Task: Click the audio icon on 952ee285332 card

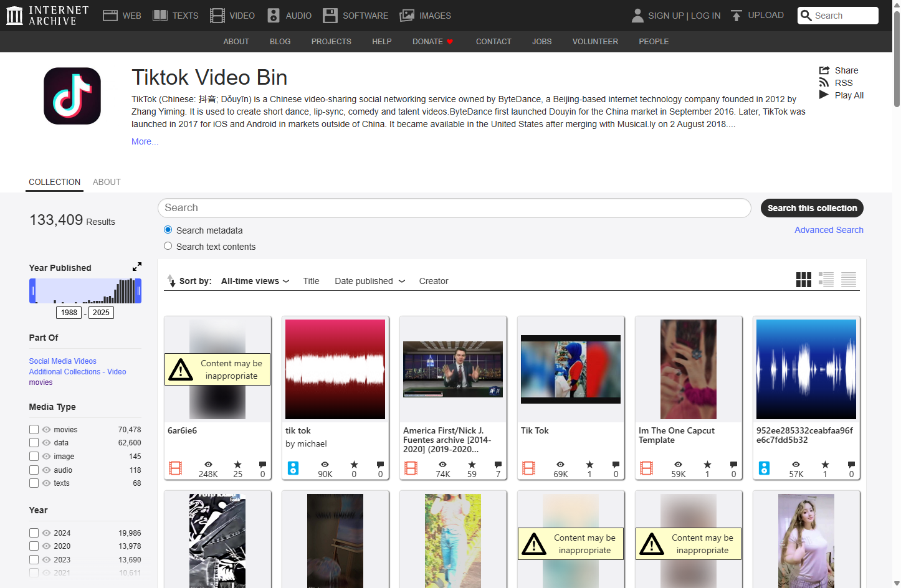Action: coord(765,468)
